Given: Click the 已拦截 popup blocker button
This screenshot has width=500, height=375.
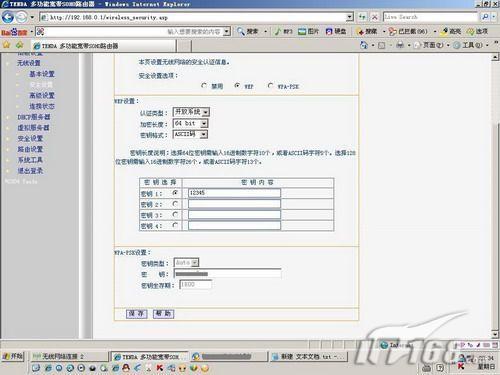Looking at the screenshot, I should pyautogui.click(x=408, y=32).
